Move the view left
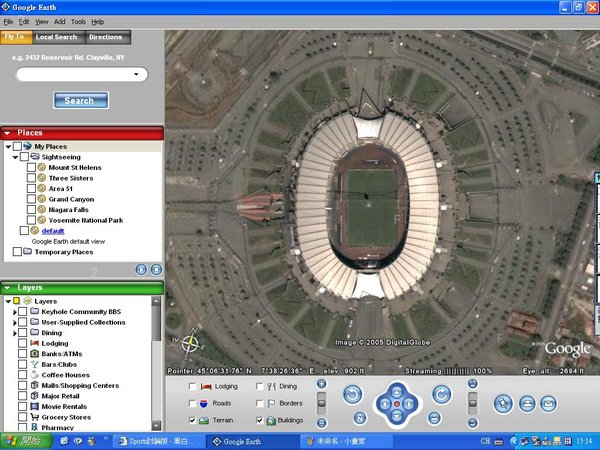The width and height of the screenshot is (600, 450). tap(385, 404)
